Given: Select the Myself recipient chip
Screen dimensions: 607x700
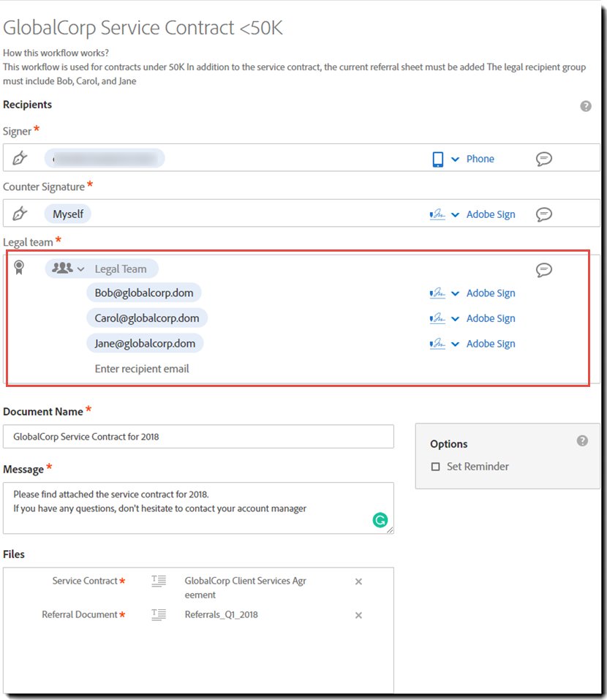Looking at the screenshot, I should coord(68,214).
